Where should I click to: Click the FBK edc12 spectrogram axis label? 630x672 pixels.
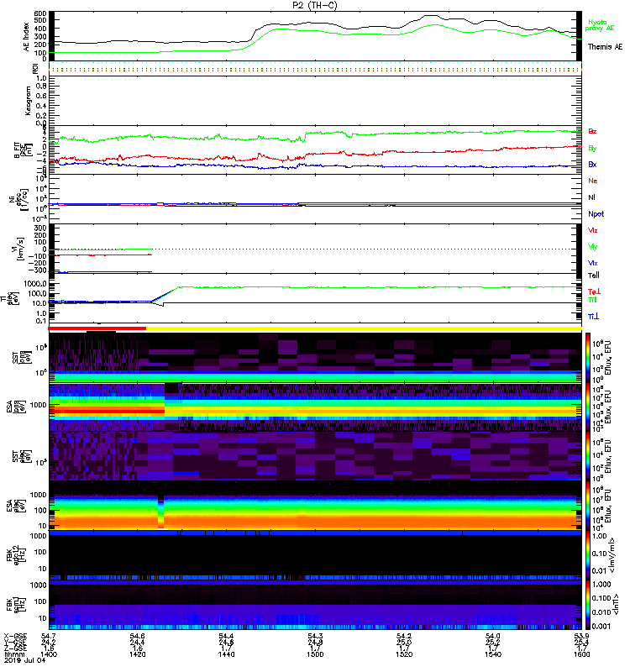point(15,554)
